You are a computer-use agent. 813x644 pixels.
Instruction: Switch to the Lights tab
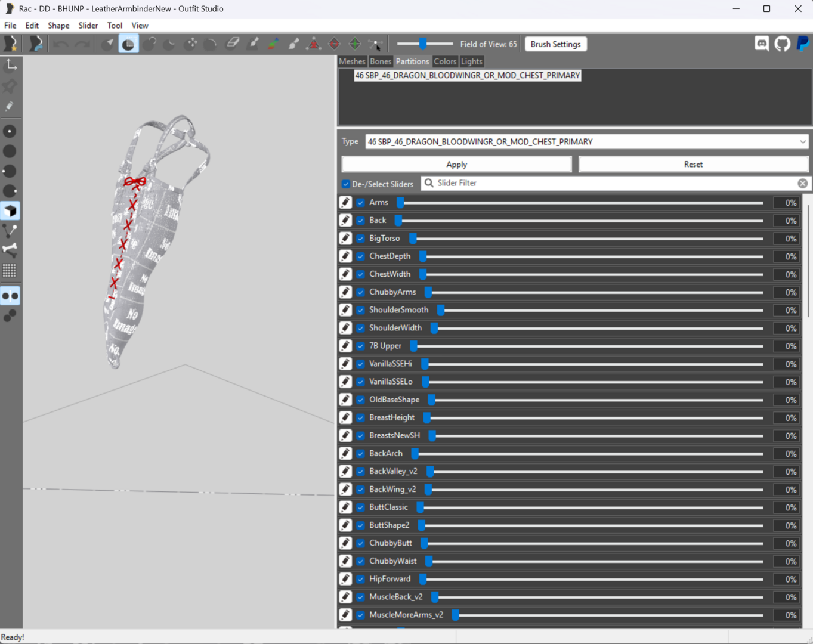pyautogui.click(x=471, y=61)
